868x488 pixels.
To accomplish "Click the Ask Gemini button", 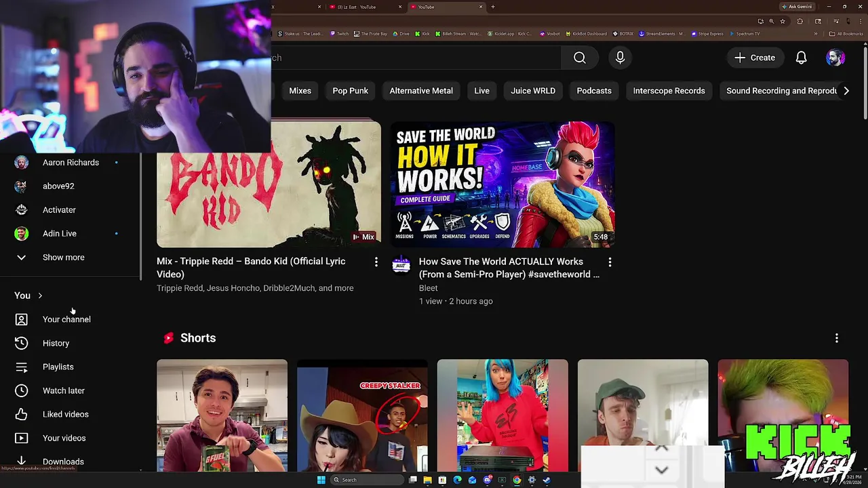I will pos(797,7).
